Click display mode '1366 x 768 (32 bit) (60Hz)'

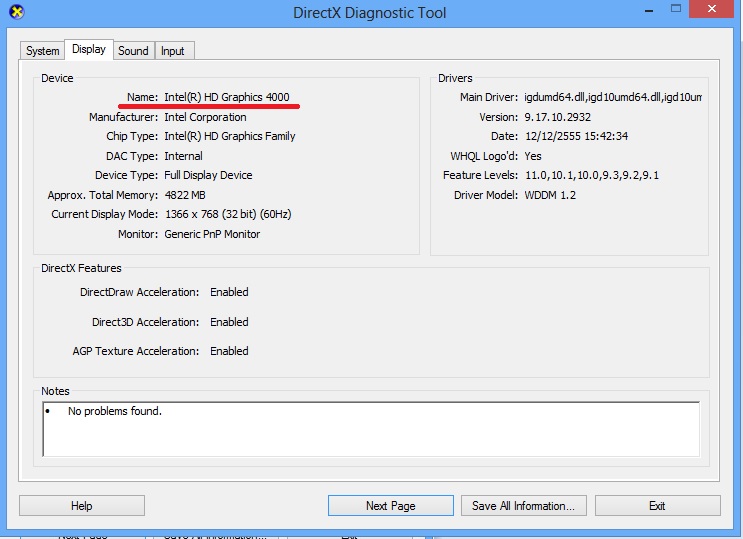[228, 214]
